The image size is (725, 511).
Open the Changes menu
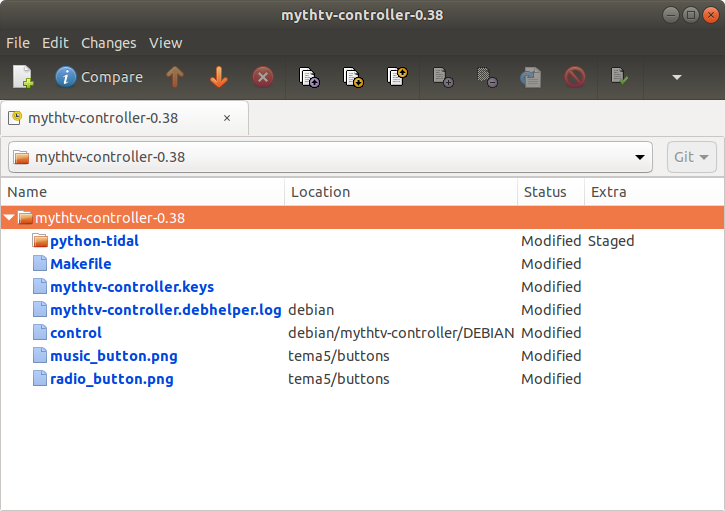(x=109, y=43)
